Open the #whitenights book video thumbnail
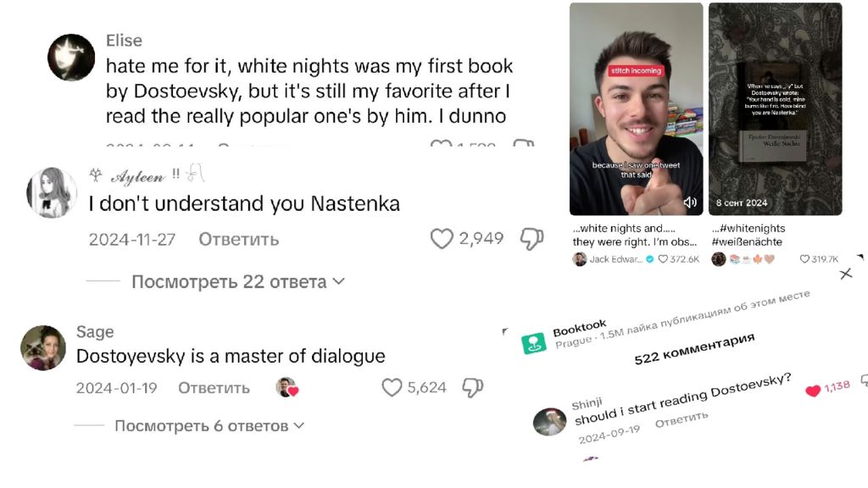868x488 pixels. coord(775,109)
